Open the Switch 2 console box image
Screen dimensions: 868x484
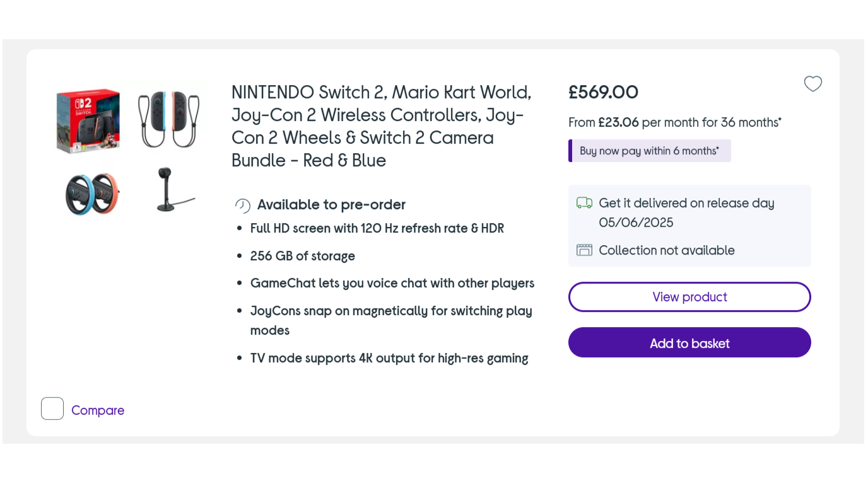[88, 120]
